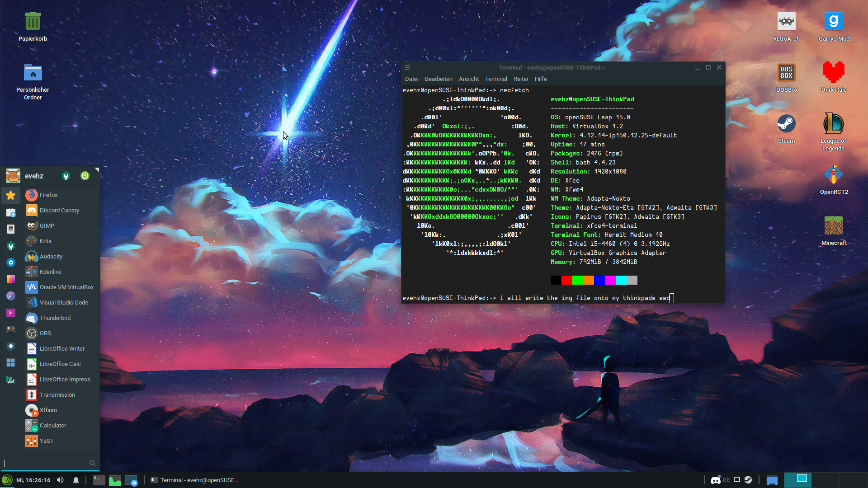Launch Krita from the application menu
The image size is (868, 488).
61,241
